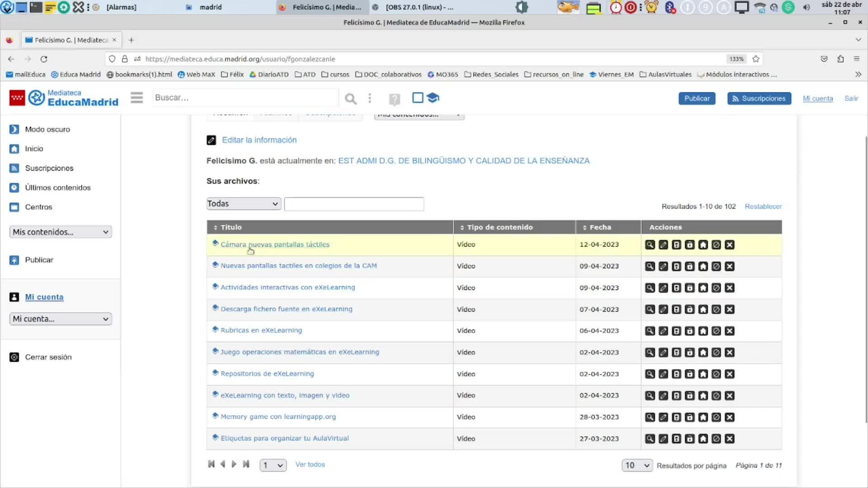
Task: Click the crossed-circle icon for Actividades interactivas row
Action: pyautogui.click(x=716, y=288)
